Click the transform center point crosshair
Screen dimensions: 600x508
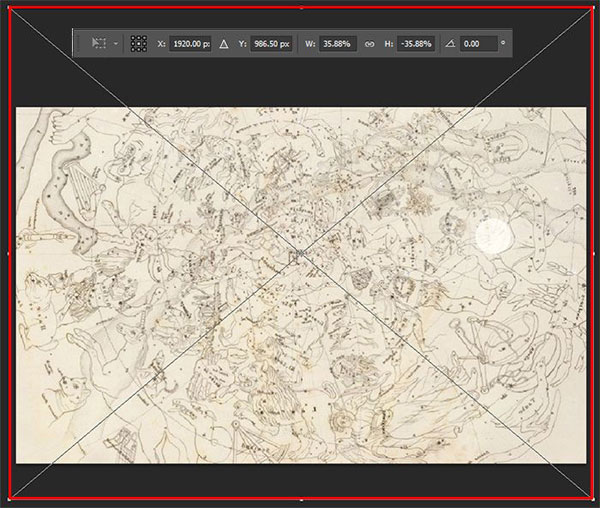coord(301,253)
